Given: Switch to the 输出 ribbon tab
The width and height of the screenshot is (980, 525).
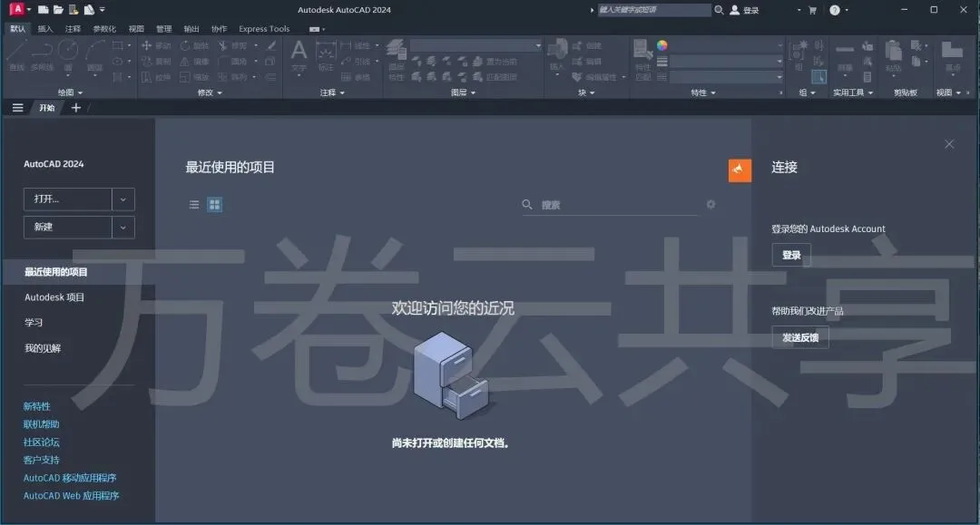Looking at the screenshot, I should pos(191,29).
